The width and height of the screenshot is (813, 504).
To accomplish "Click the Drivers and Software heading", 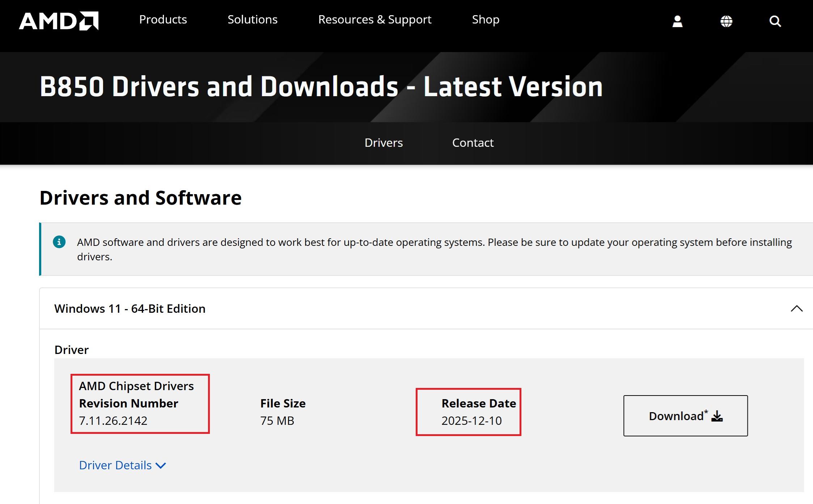I will (140, 198).
